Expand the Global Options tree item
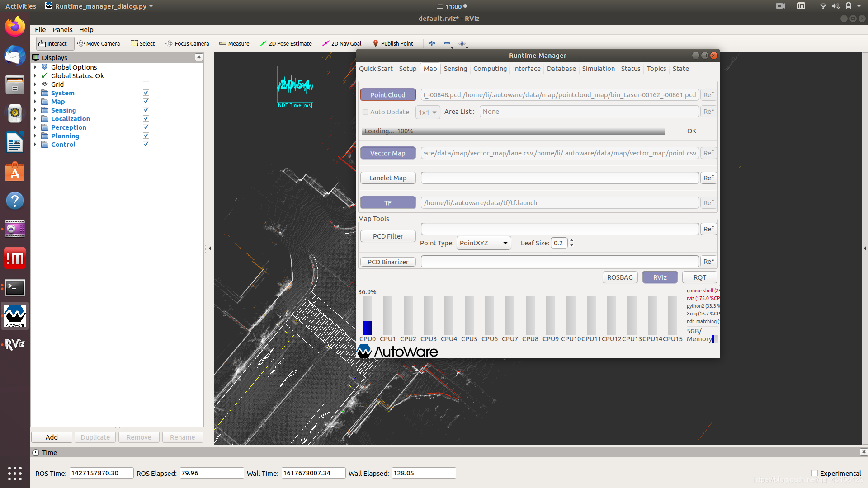 [35, 67]
